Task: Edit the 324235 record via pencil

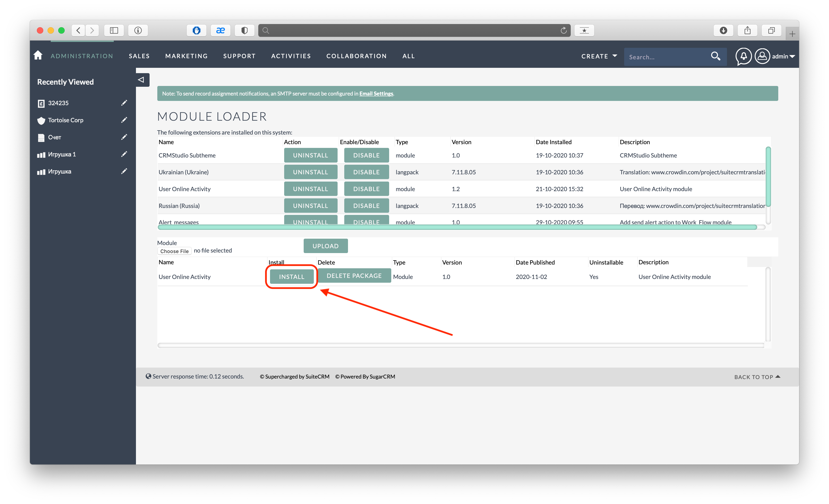Action: point(124,103)
